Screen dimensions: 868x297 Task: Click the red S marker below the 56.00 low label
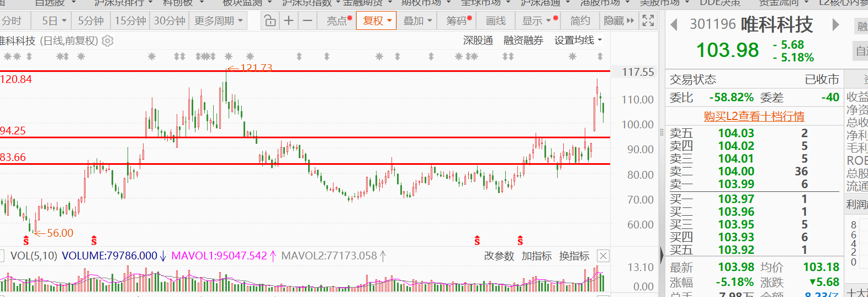coord(26,241)
